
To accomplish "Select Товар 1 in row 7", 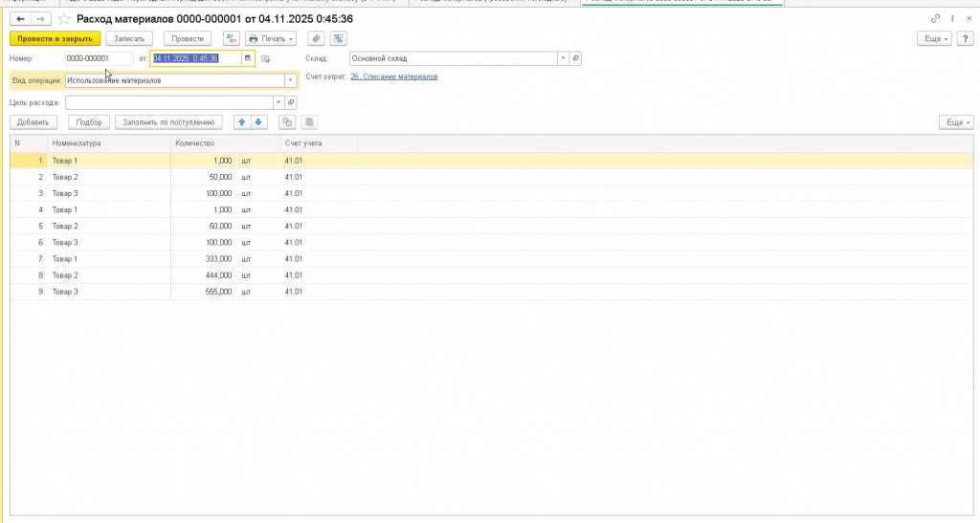I will pyautogui.click(x=65, y=259).
